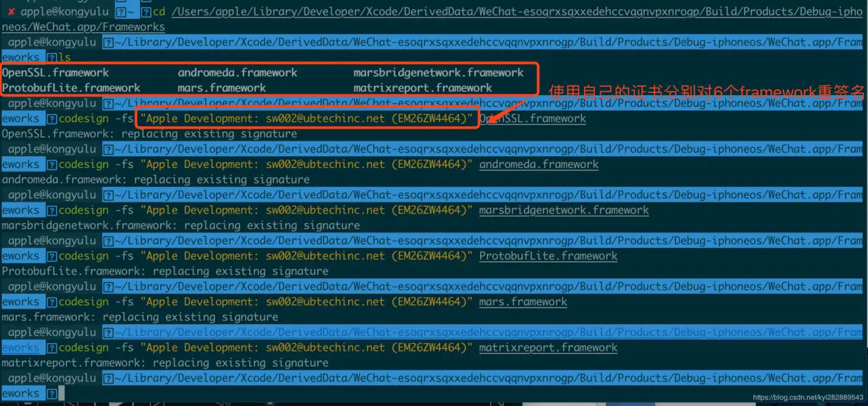Screen dimensions: 868x406
Task: Click underlined ProtobufLite.framework codesign argument
Action: [x=548, y=256]
